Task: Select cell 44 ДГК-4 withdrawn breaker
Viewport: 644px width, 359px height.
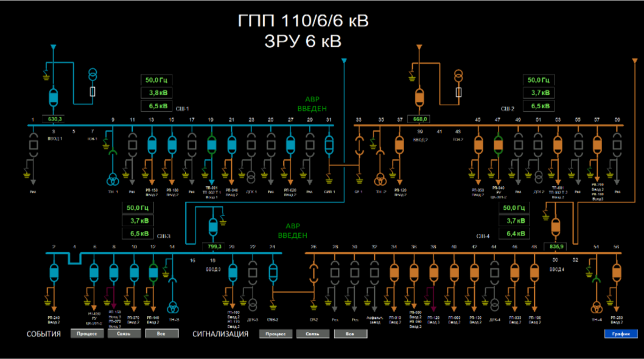Action: 494,273
